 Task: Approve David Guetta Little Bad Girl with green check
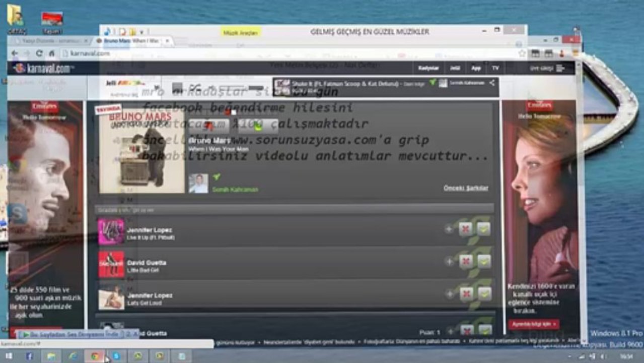coord(484,262)
